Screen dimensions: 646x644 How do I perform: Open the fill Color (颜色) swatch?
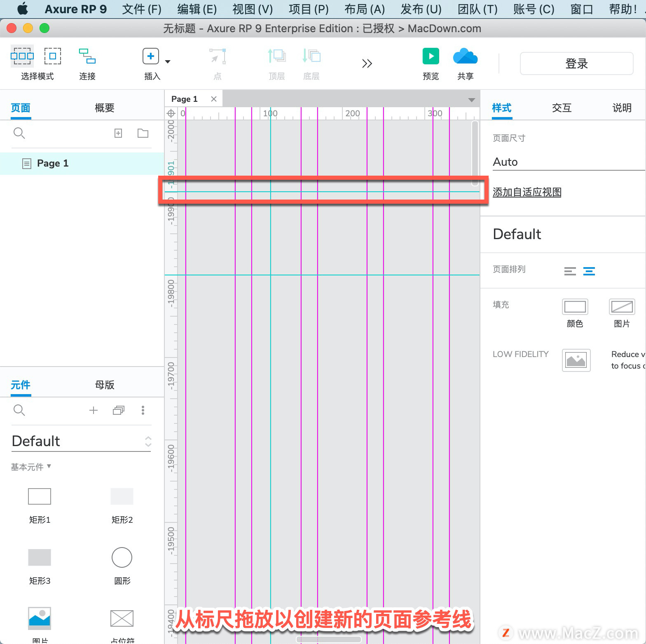(x=575, y=307)
